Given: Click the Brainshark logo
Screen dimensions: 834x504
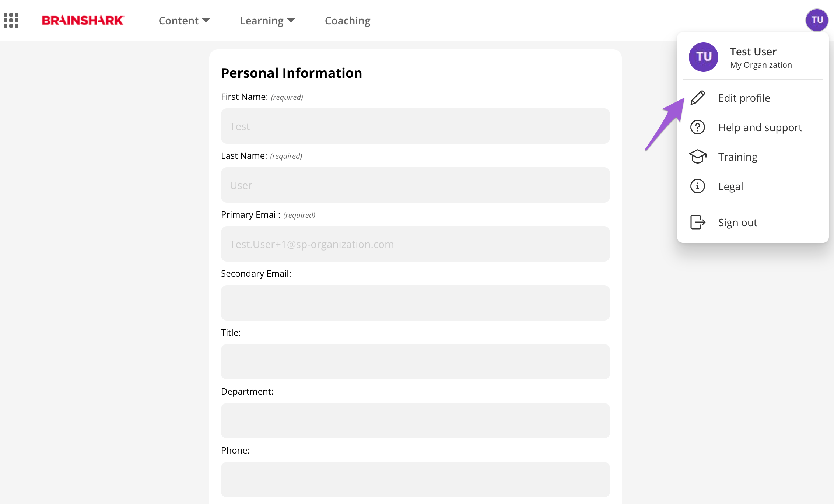Looking at the screenshot, I should [83, 20].
